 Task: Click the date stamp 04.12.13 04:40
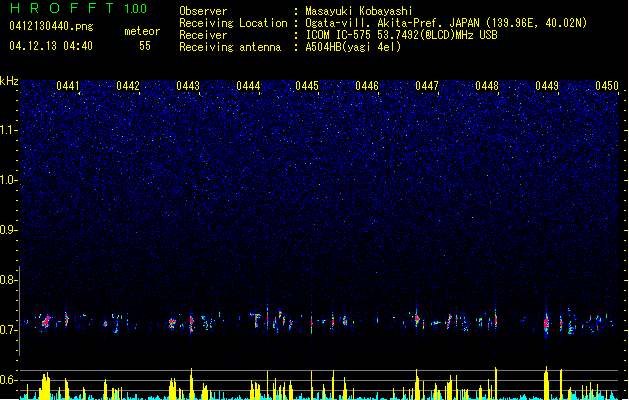(51, 46)
